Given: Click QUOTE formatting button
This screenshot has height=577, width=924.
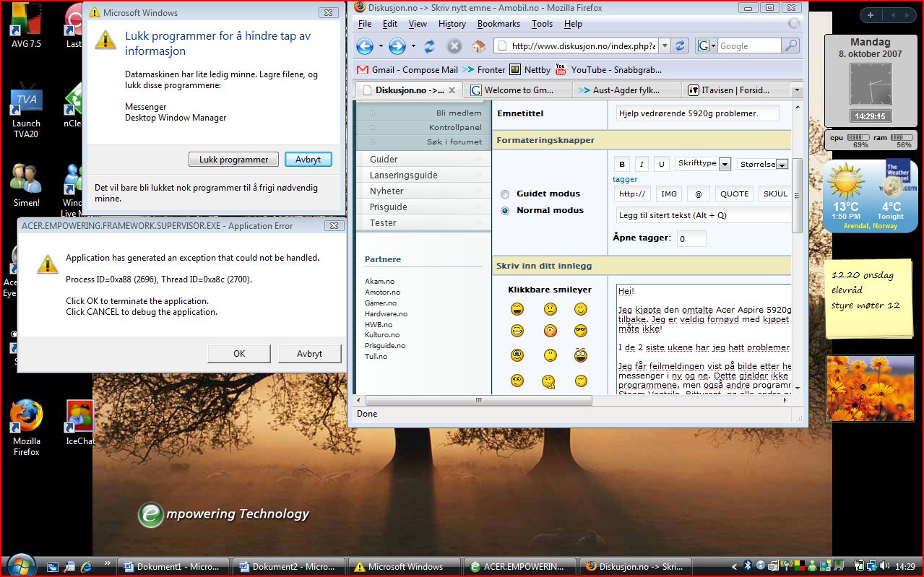Looking at the screenshot, I should (734, 194).
